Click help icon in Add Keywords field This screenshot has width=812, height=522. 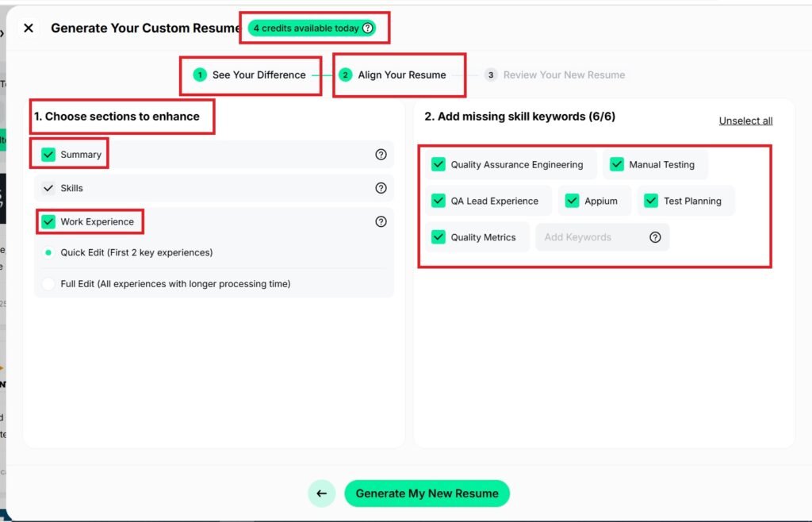pyautogui.click(x=655, y=237)
